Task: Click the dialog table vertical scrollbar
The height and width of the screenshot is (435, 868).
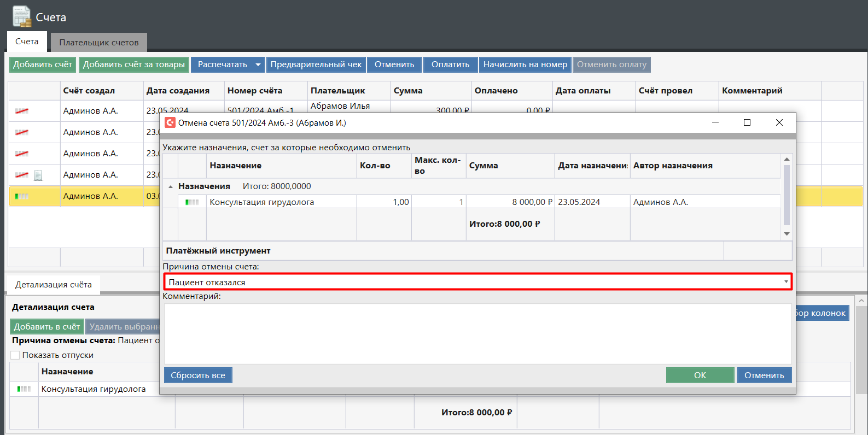Action: tap(787, 195)
